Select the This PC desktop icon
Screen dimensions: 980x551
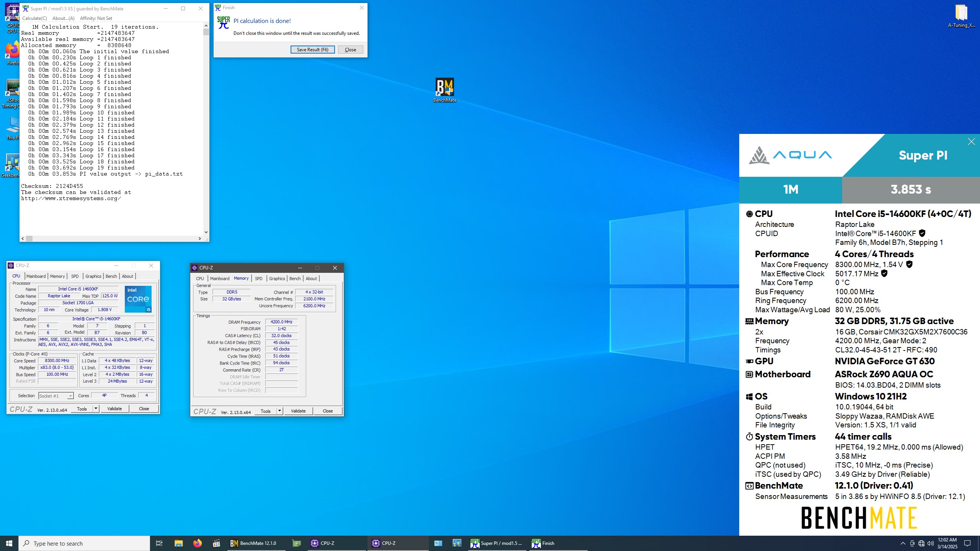(x=12, y=128)
